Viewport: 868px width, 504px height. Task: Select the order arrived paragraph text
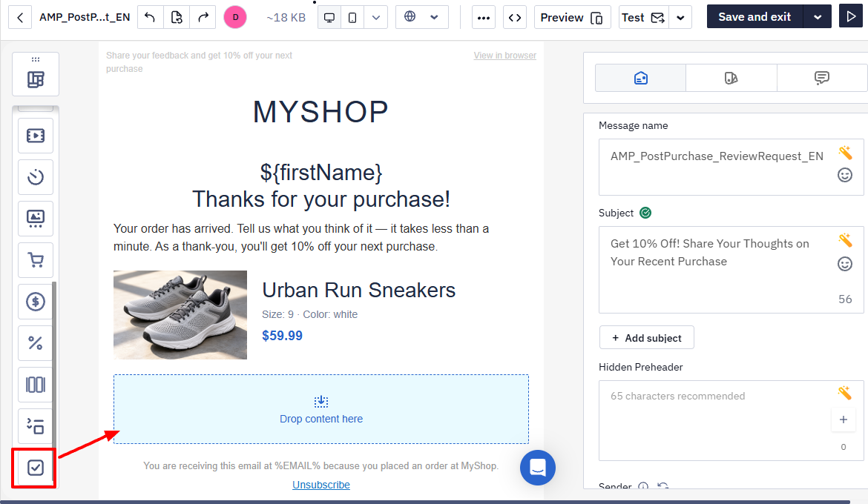click(x=302, y=237)
